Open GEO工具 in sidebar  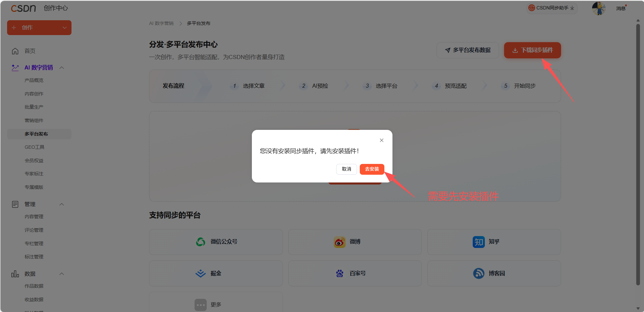click(34, 147)
